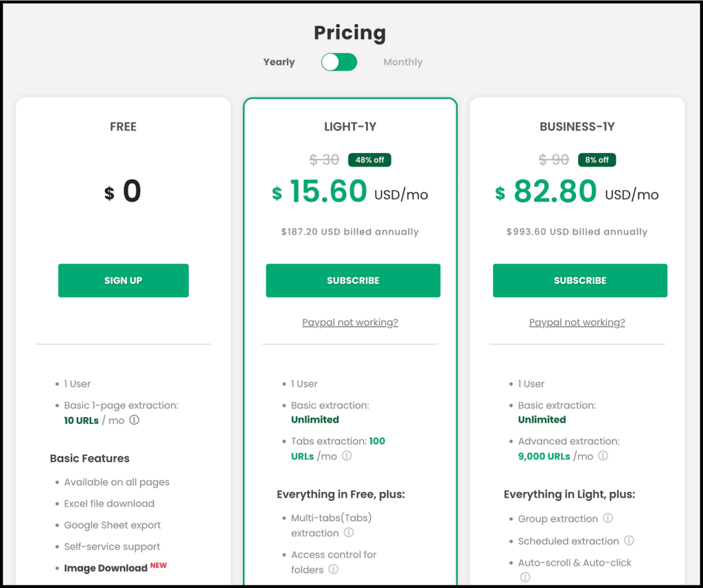Viewport: 703px width, 588px height.
Task: Subscribe to the Light-1Y plan
Action: click(x=353, y=280)
